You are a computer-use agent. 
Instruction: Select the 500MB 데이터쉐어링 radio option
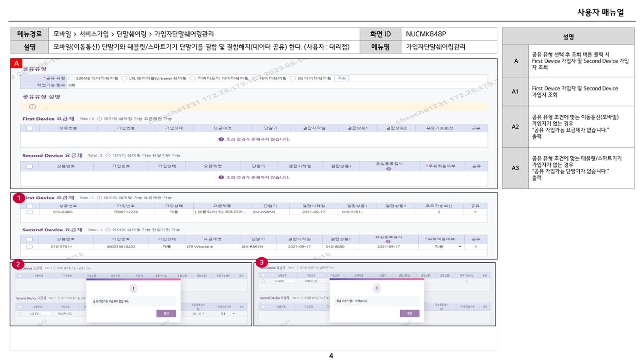(71, 78)
